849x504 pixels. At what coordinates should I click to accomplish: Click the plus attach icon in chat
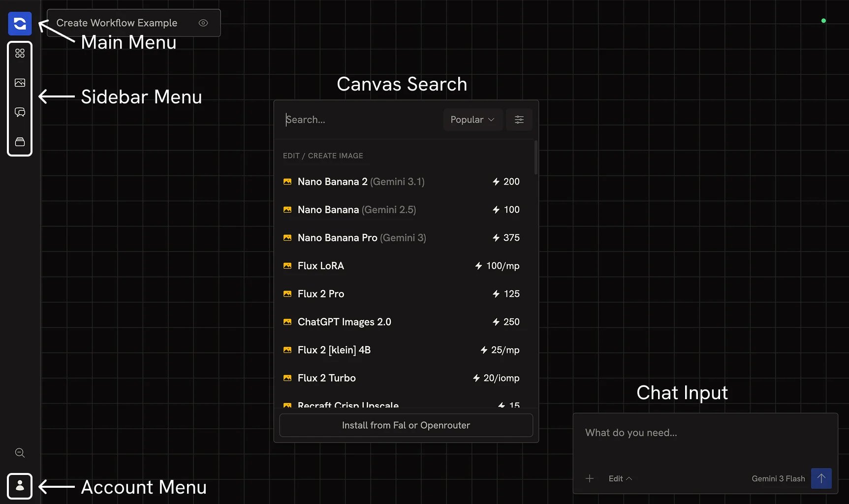coord(590,478)
